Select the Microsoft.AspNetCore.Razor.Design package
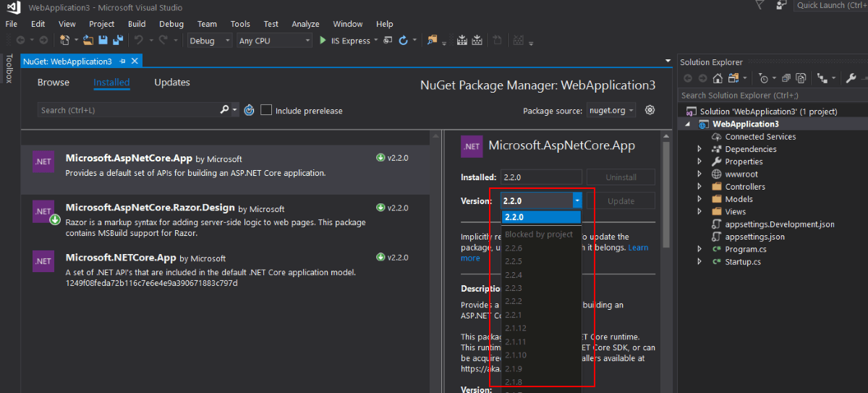Screen dimensions: 868x393 [x=226, y=221]
